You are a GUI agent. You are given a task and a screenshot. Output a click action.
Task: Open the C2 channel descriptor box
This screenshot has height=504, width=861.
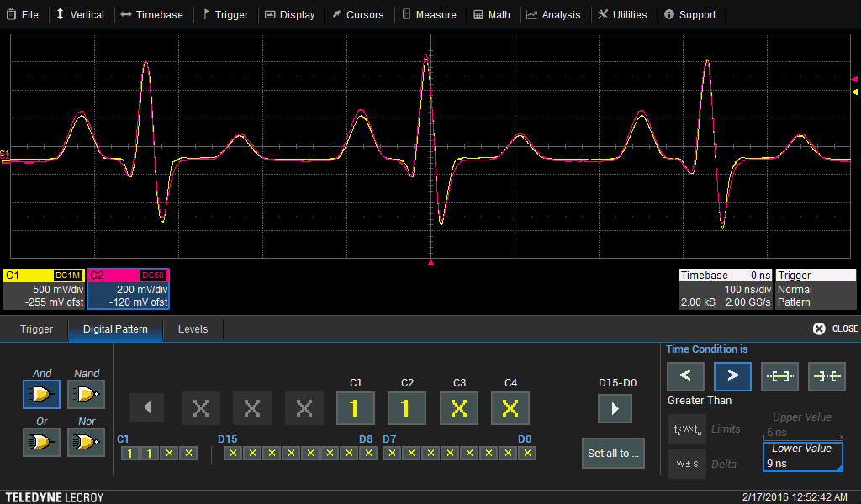pos(128,289)
